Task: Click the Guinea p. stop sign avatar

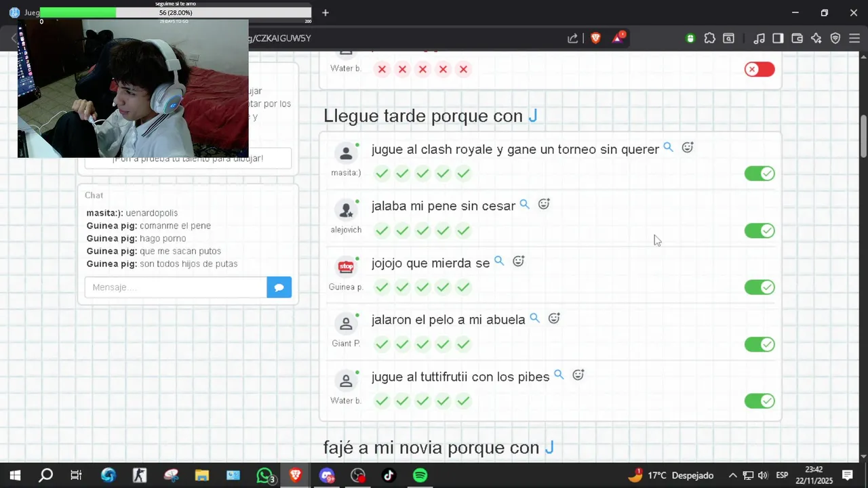Action: (346, 266)
